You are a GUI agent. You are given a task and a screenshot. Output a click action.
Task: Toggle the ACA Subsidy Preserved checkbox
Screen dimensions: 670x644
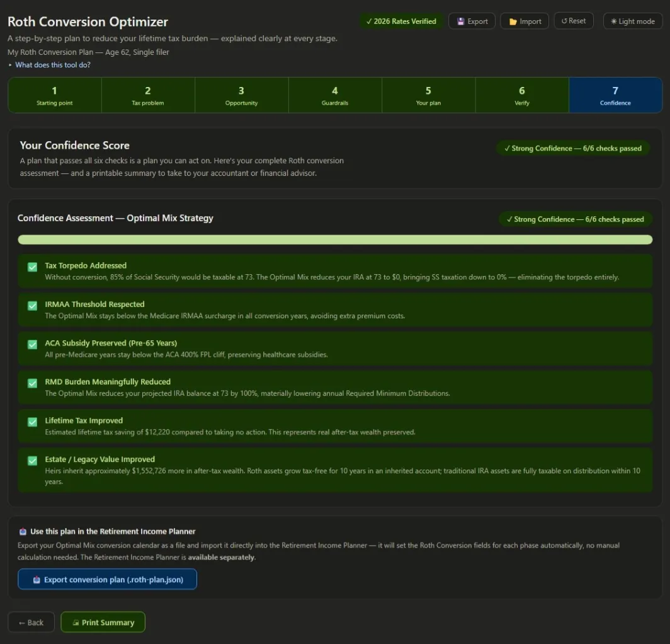tap(33, 345)
